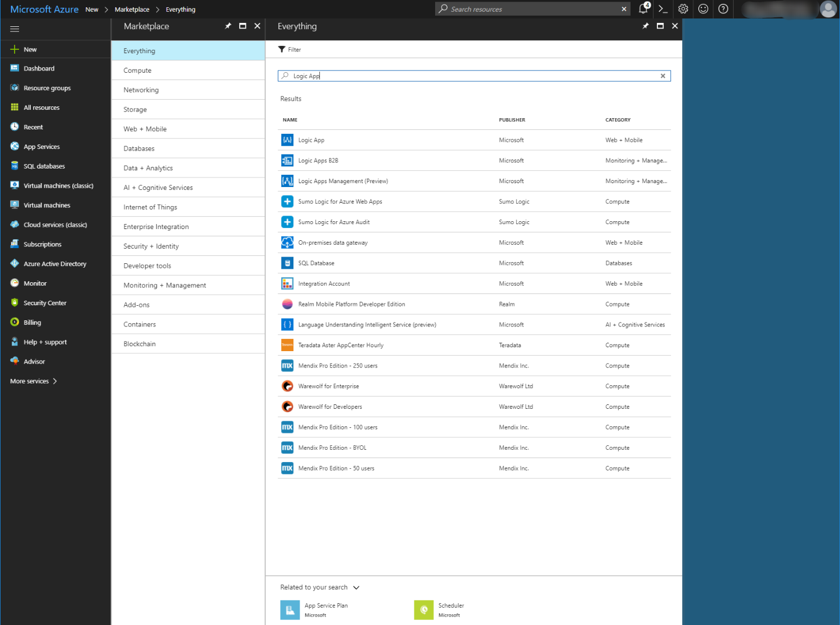Choose the AI + Cognitive Services category

[188, 188]
